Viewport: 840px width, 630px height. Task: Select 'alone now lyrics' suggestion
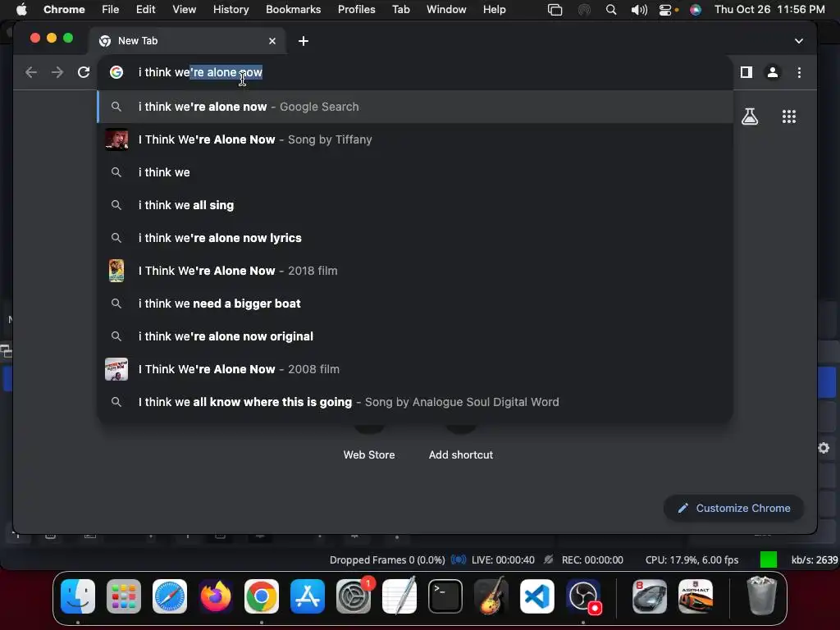click(415, 238)
